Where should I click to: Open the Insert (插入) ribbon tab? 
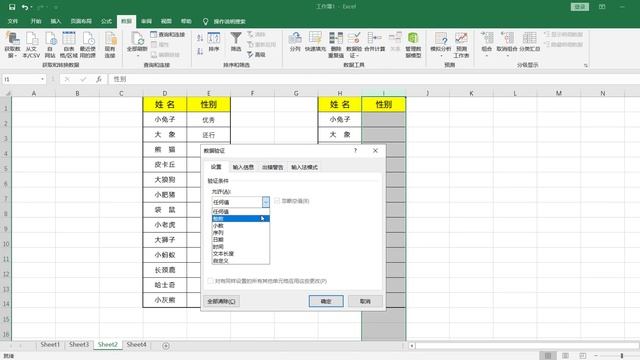(56, 21)
